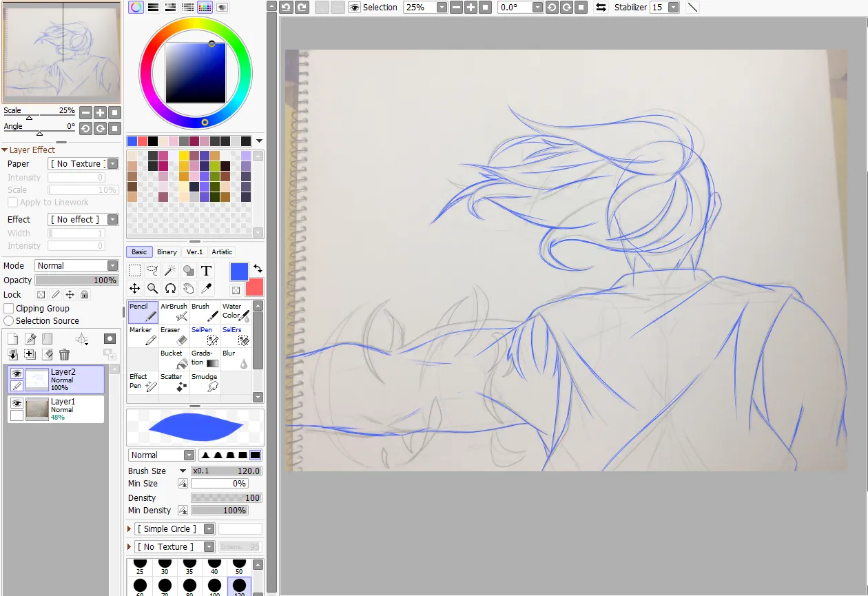The height and width of the screenshot is (596, 868).
Task: Switch to the Binary tool tab
Action: coord(167,252)
